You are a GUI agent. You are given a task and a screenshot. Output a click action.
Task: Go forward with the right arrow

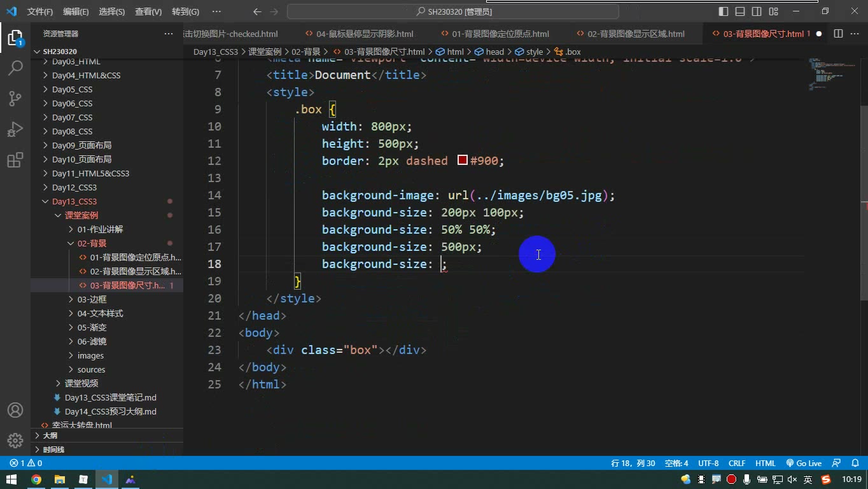coord(274,11)
